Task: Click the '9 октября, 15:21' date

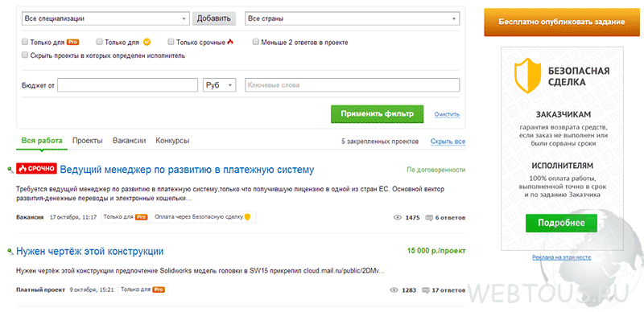Action: click(x=92, y=289)
